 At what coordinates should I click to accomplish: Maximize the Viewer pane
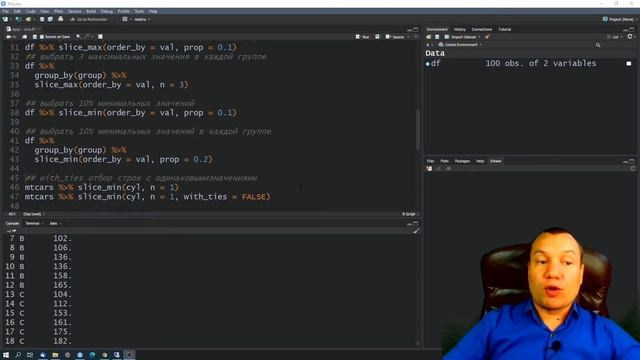tap(632, 161)
